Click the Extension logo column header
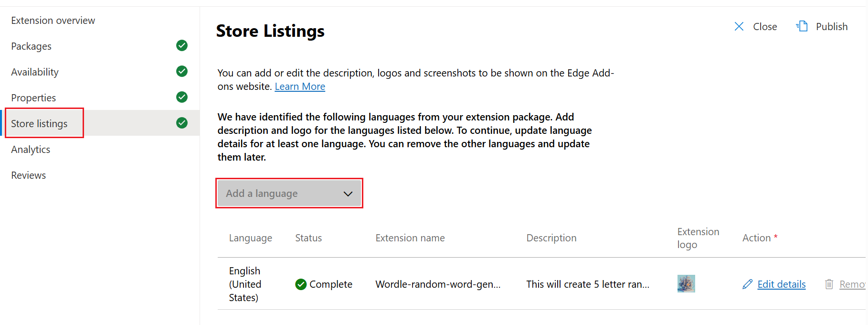Viewport: 868px width, 325px height. click(698, 238)
